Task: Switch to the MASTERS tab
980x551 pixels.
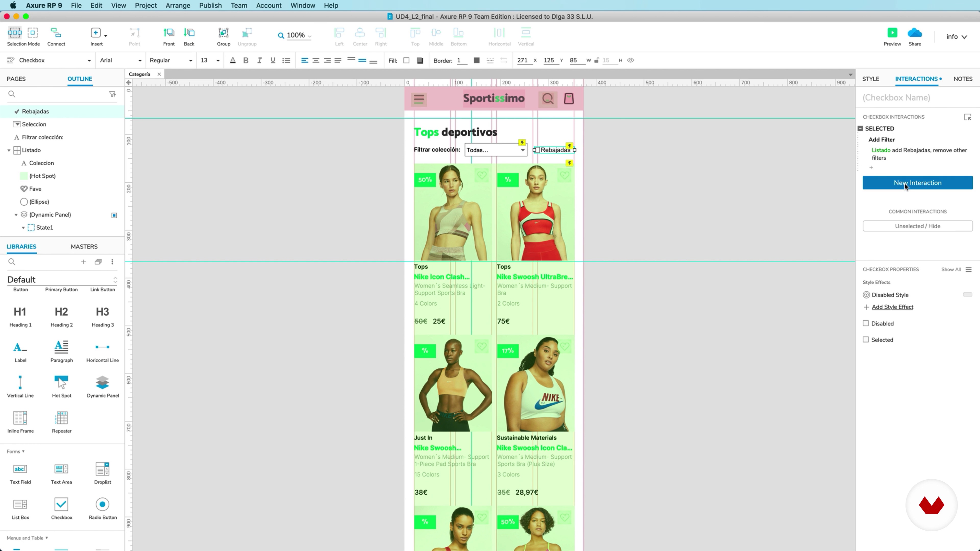Action: click(x=84, y=246)
